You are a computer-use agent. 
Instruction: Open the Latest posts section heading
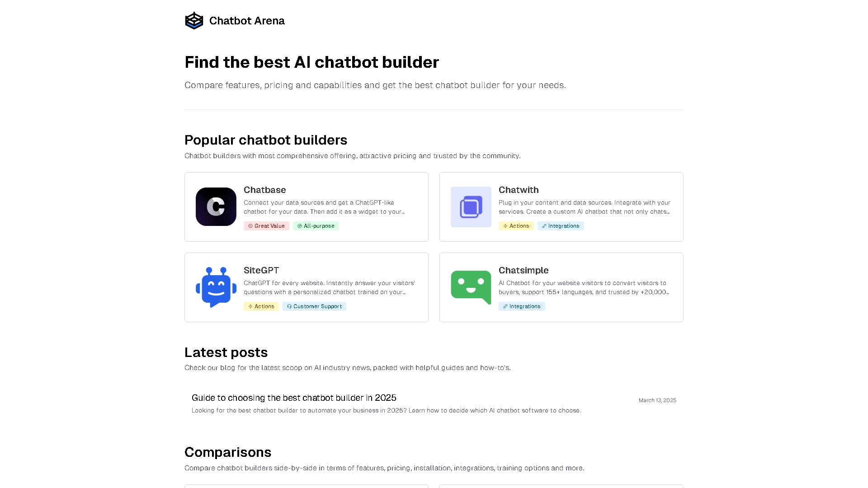click(226, 352)
